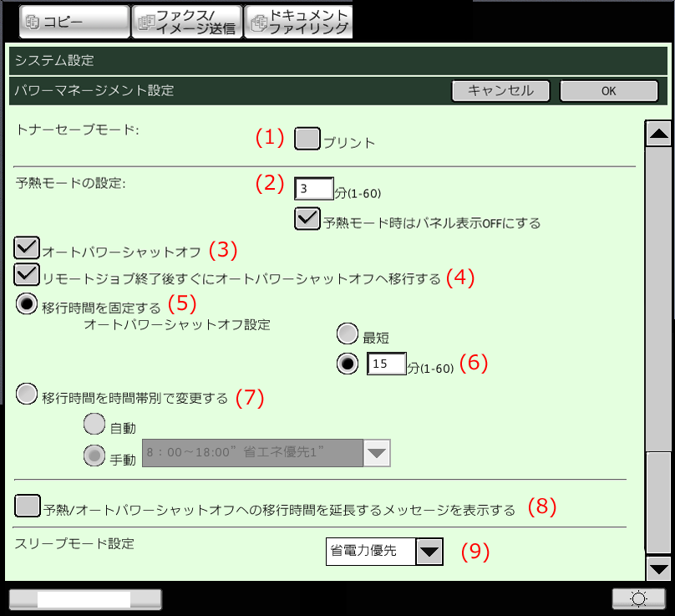This screenshot has height=616, width=675.
Task: Open the スリープモード設定 省電力優先 dropdown
Action: [429, 551]
